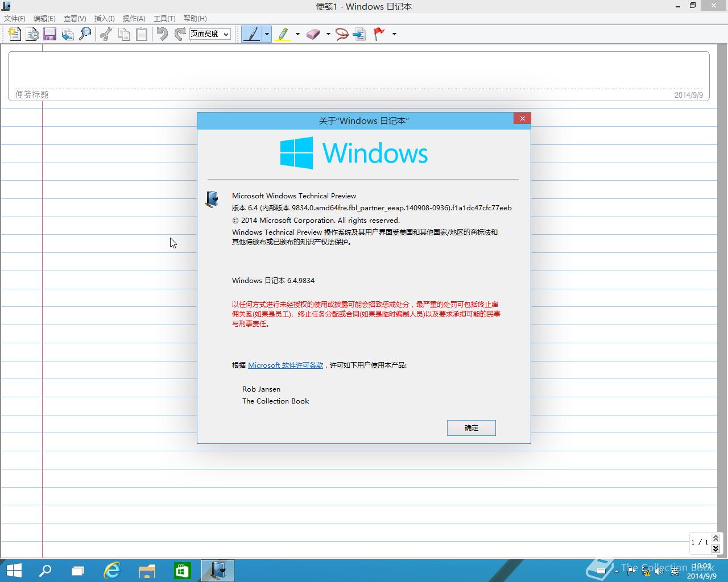Save the note with the floppy disk icon
Screen dimensions: 728x582
point(49,34)
